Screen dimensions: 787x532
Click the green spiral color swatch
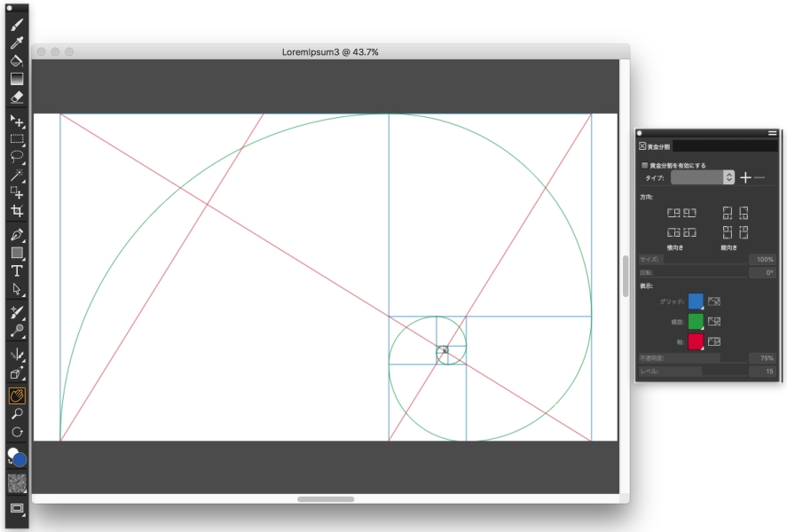coord(696,321)
